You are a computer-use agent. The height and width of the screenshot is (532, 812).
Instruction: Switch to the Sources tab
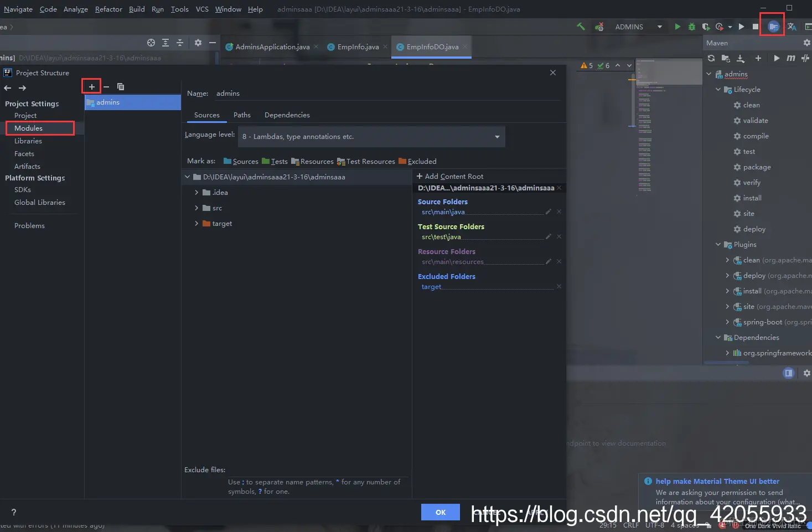(x=207, y=115)
